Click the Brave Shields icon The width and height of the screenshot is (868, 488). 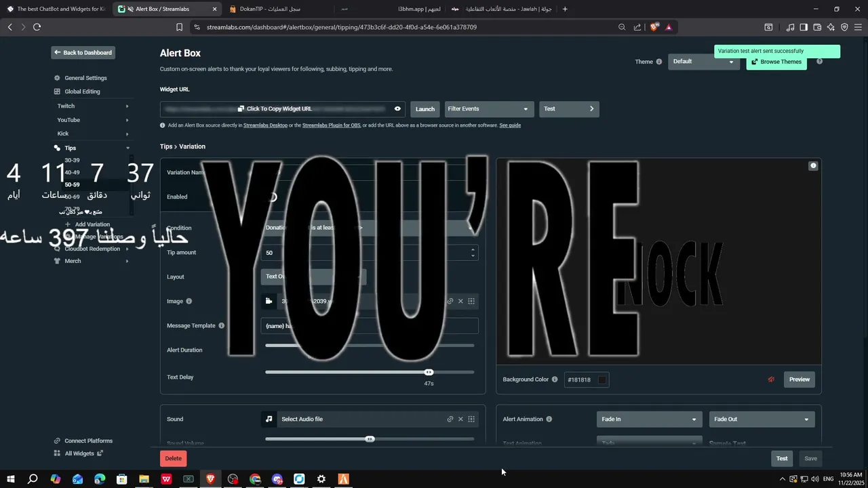[x=654, y=27]
